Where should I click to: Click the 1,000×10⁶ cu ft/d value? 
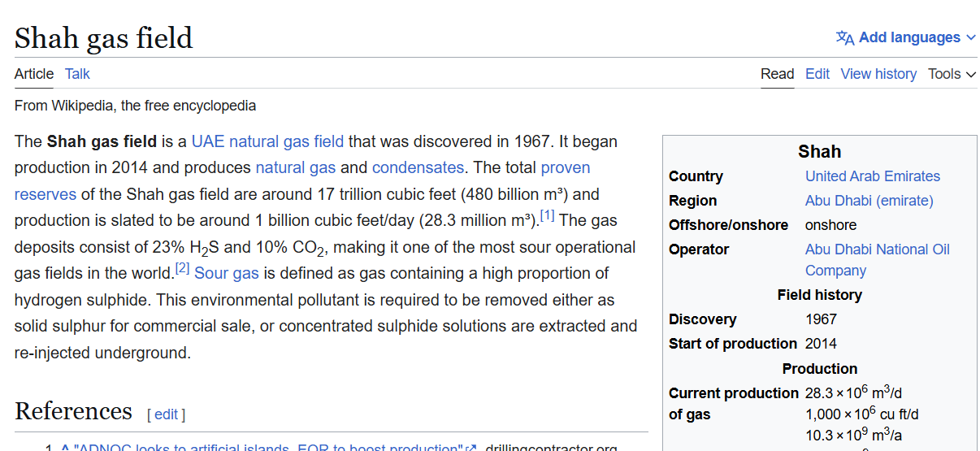pos(862,414)
